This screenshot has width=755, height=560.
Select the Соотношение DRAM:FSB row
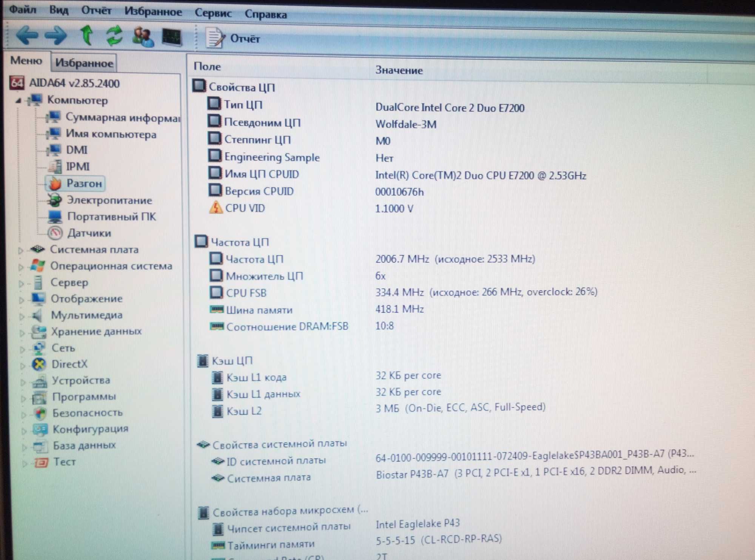coord(302,326)
